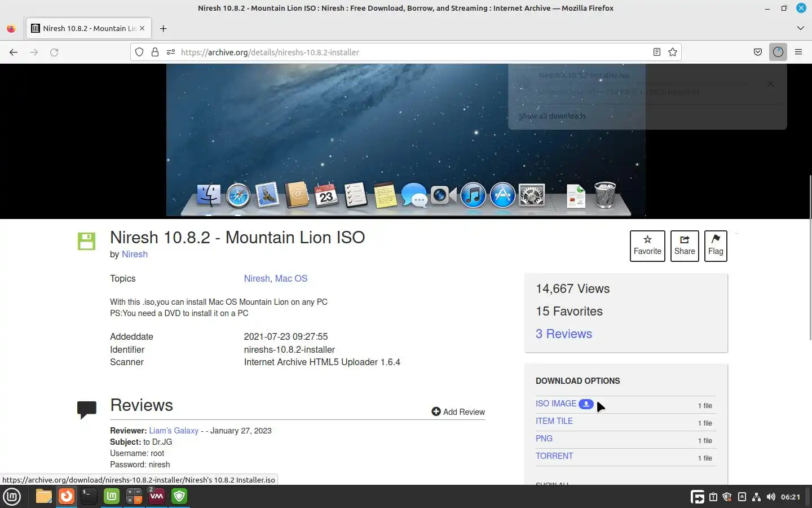
Task: Click the DOWNLOAD OPTIONS heading
Action: tap(578, 381)
